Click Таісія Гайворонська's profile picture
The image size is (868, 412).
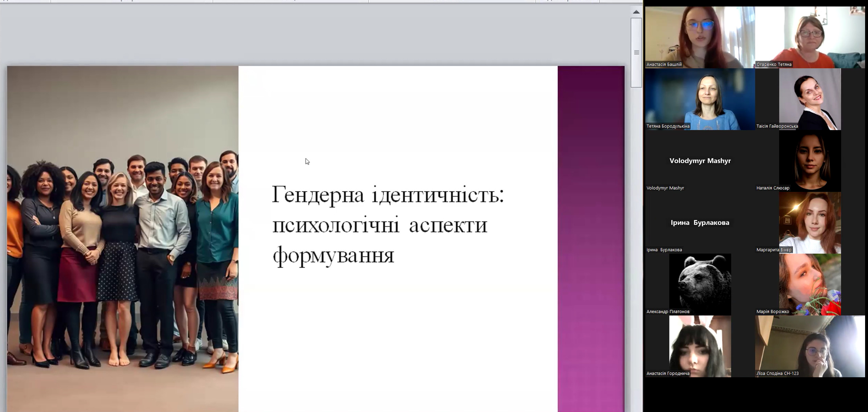tap(810, 99)
